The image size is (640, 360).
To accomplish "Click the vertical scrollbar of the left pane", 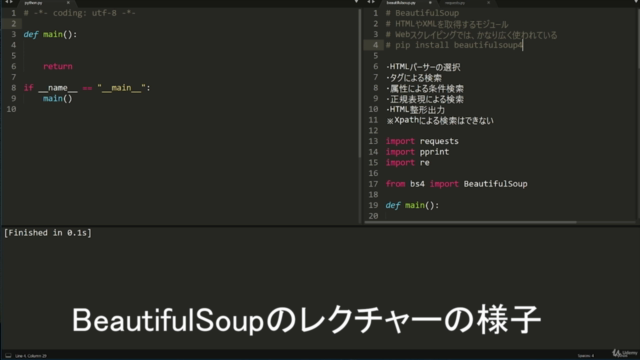I will coord(360,84).
